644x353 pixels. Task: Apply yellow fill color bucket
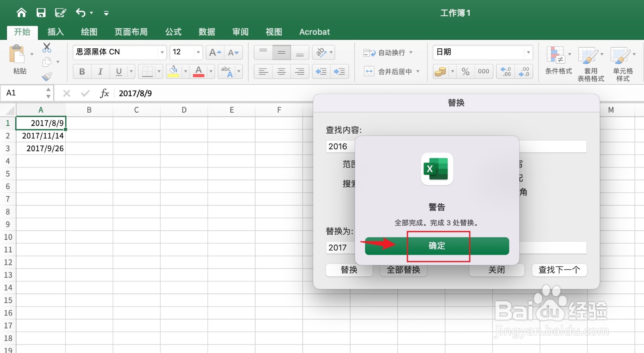173,72
